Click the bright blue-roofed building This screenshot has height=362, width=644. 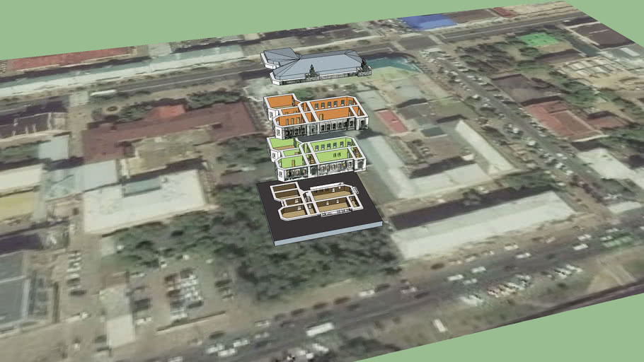click(x=427, y=22)
